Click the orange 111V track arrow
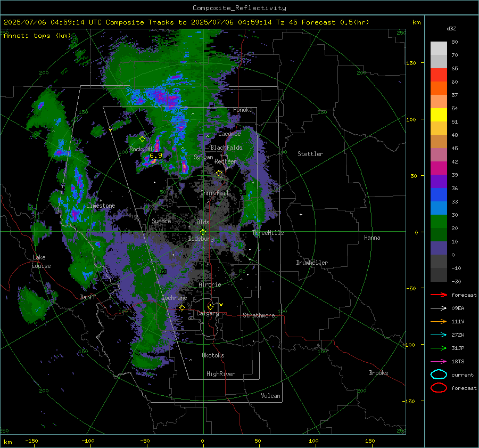 (439, 321)
